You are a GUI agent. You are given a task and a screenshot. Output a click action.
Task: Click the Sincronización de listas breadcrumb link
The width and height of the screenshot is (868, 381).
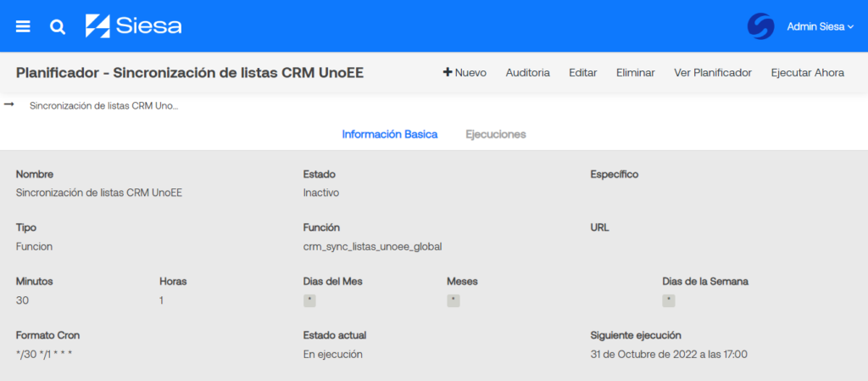pos(103,106)
